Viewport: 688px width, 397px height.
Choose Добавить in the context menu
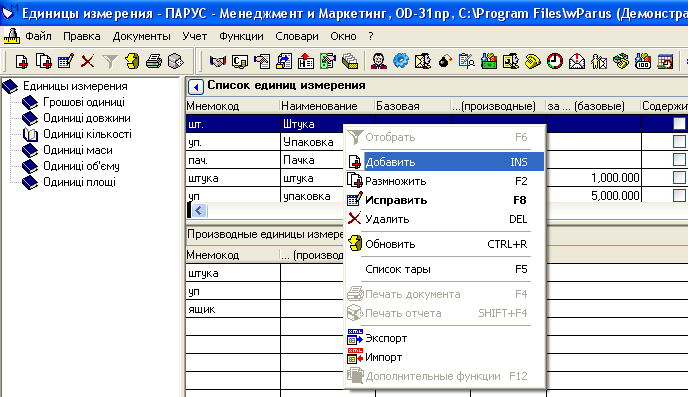pyautogui.click(x=444, y=162)
